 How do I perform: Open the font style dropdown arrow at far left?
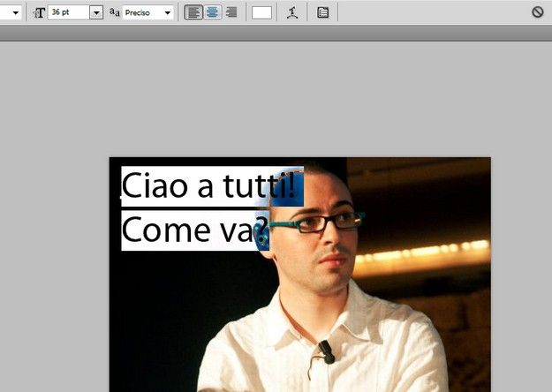[16, 13]
